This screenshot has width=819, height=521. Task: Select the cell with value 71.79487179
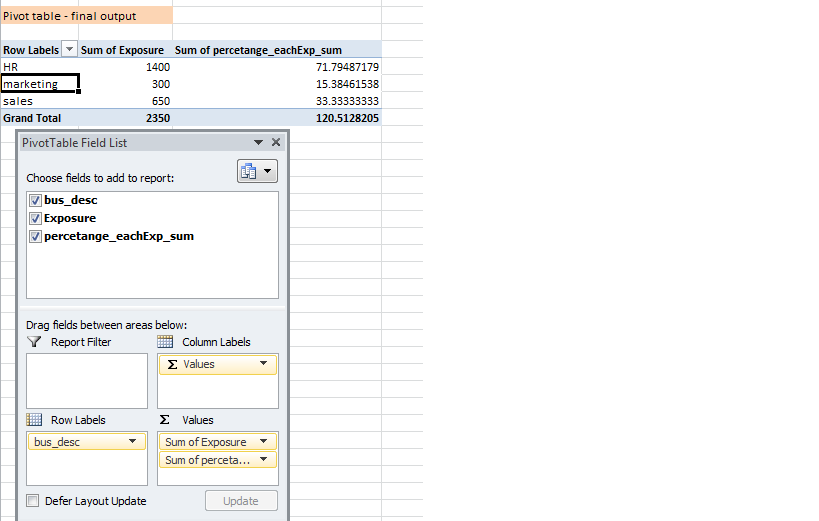click(x=277, y=67)
